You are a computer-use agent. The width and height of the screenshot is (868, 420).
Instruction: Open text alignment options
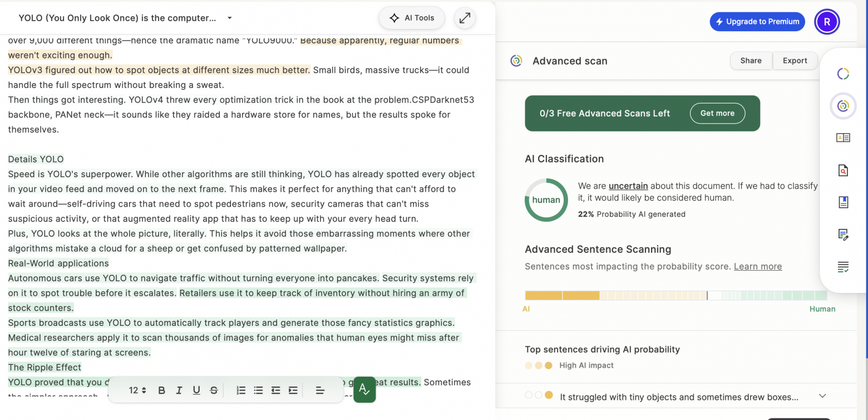coord(320,390)
